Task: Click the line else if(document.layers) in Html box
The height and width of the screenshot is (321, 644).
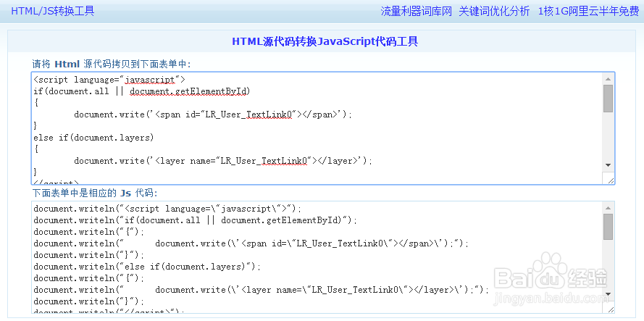Action: (93, 138)
